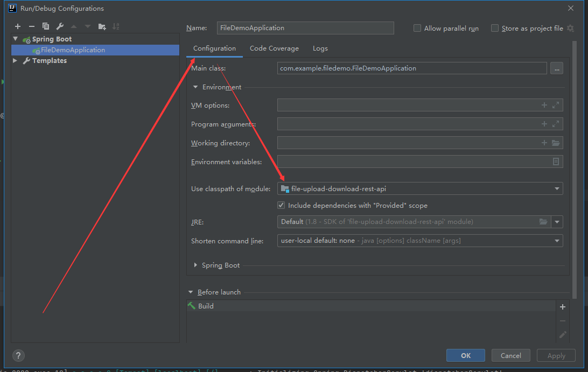Expand the Templates tree node

click(x=16, y=60)
